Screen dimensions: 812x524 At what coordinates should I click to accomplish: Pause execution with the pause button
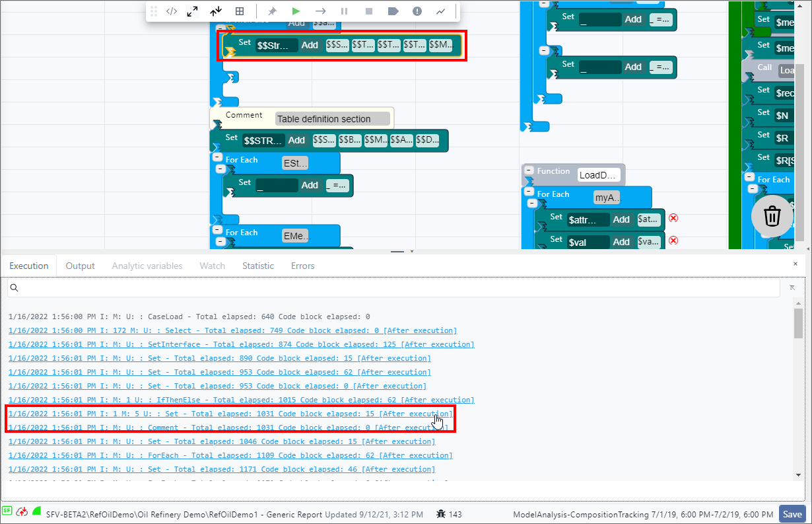click(x=344, y=11)
